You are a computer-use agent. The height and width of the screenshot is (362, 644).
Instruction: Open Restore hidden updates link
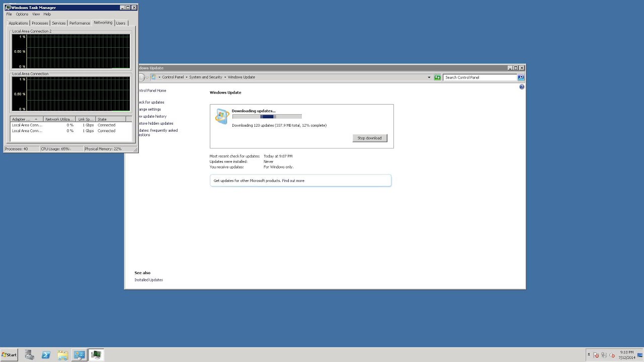click(x=156, y=123)
